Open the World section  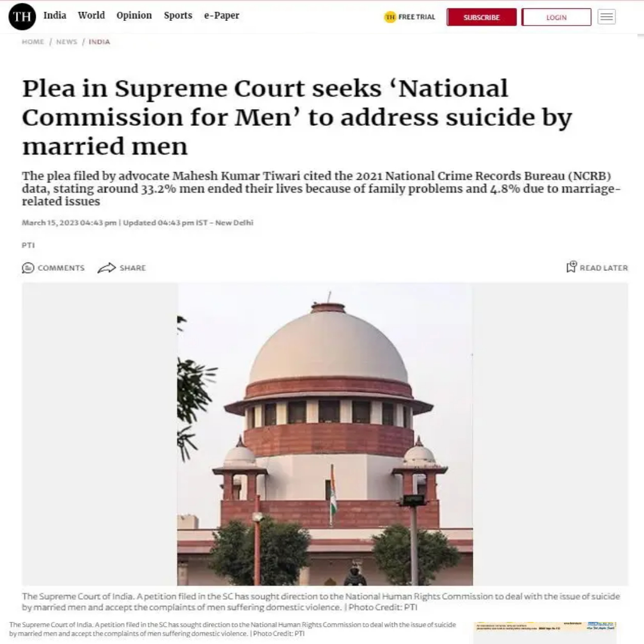tap(92, 15)
